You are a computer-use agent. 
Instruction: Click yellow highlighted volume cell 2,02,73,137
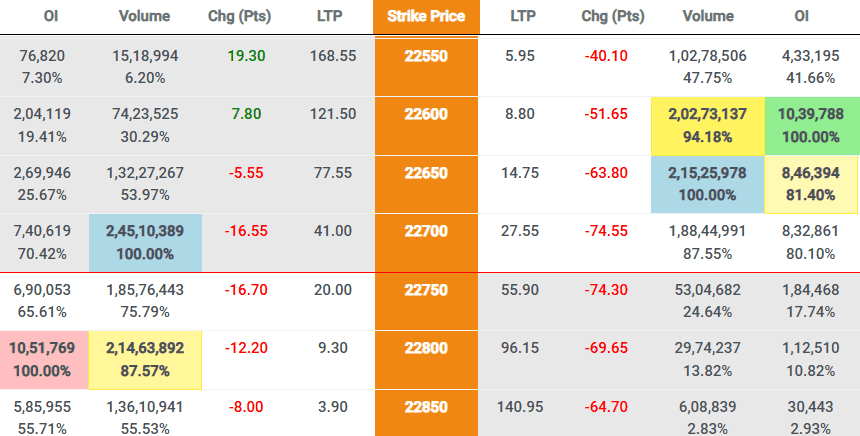[x=708, y=126]
